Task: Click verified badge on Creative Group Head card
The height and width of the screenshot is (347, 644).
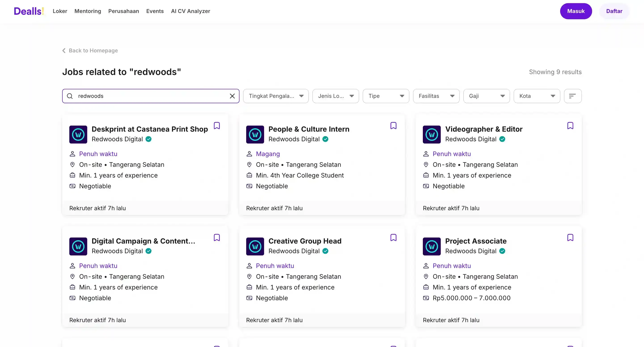Action: coord(325,251)
